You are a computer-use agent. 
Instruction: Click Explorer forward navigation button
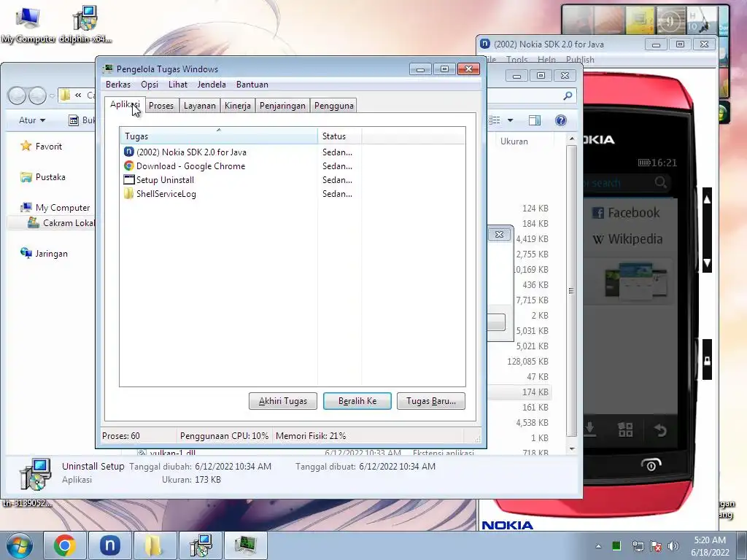tap(37, 96)
